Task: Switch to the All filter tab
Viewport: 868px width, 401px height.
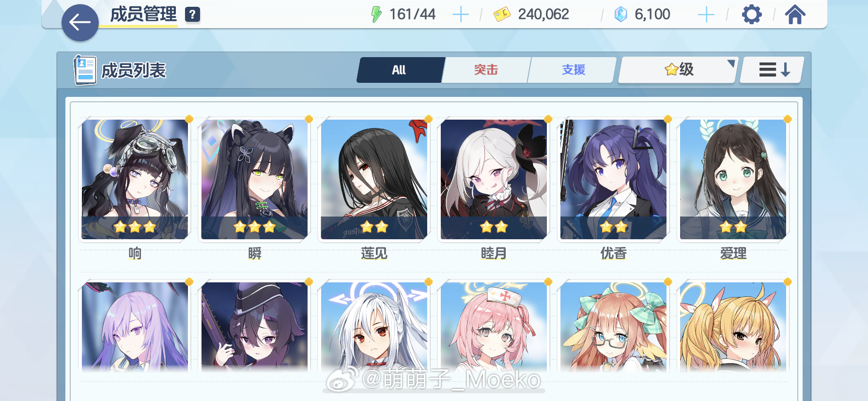Action: pos(400,70)
